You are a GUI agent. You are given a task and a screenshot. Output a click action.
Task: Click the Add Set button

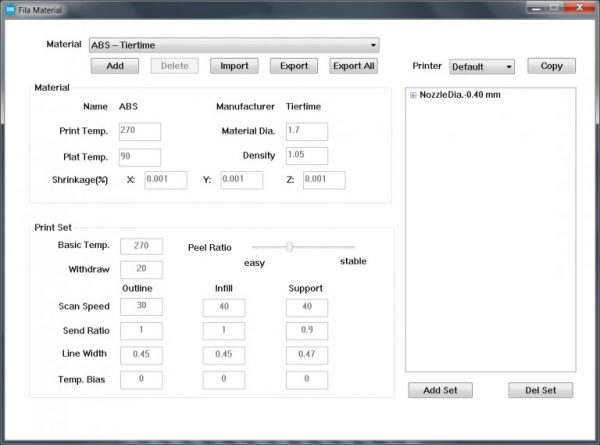440,390
